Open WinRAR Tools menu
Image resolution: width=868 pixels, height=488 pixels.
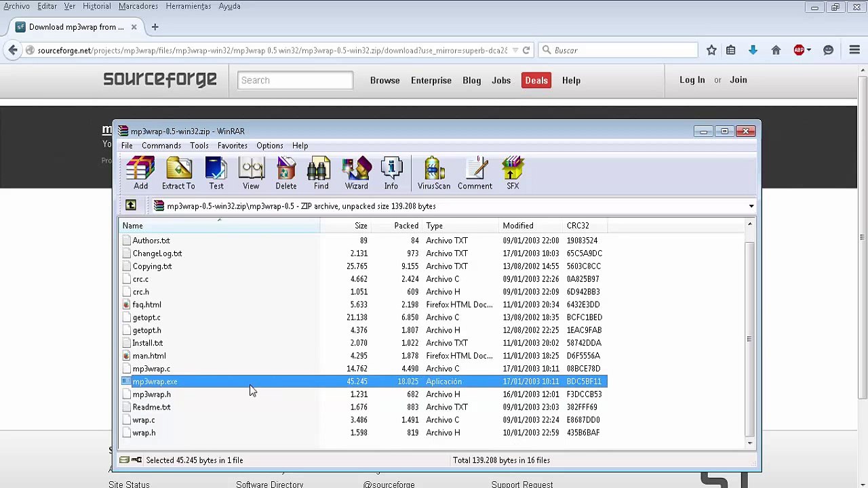pos(199,146)
